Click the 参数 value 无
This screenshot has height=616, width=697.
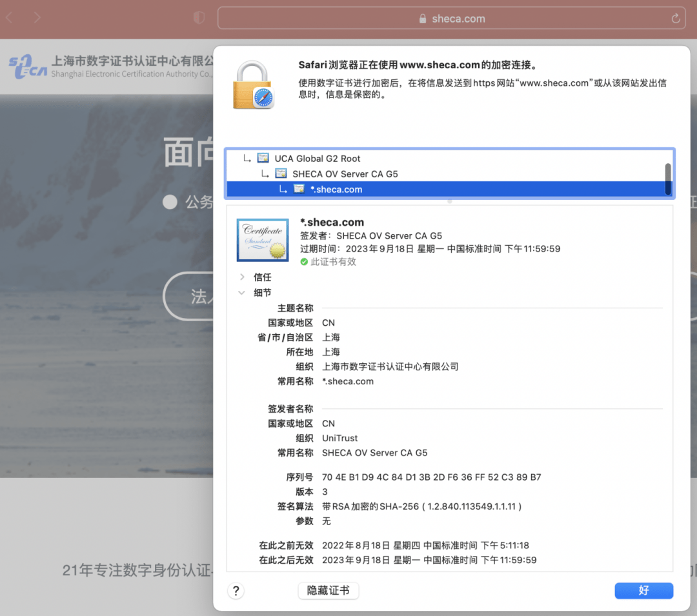coord(327,521)
